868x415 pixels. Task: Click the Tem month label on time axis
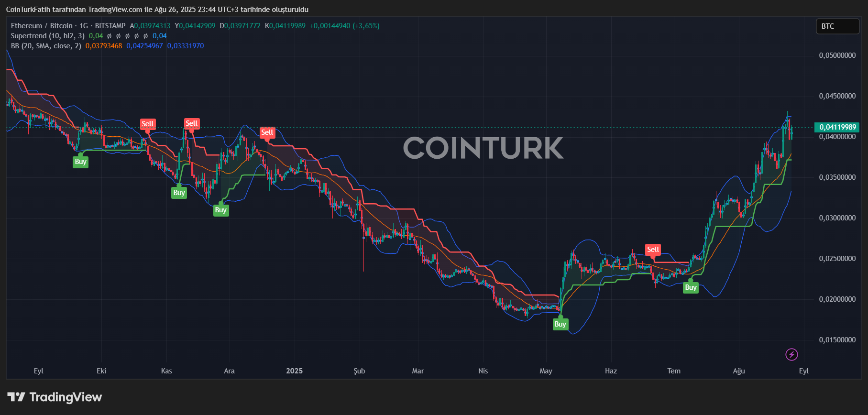(674, 371)
